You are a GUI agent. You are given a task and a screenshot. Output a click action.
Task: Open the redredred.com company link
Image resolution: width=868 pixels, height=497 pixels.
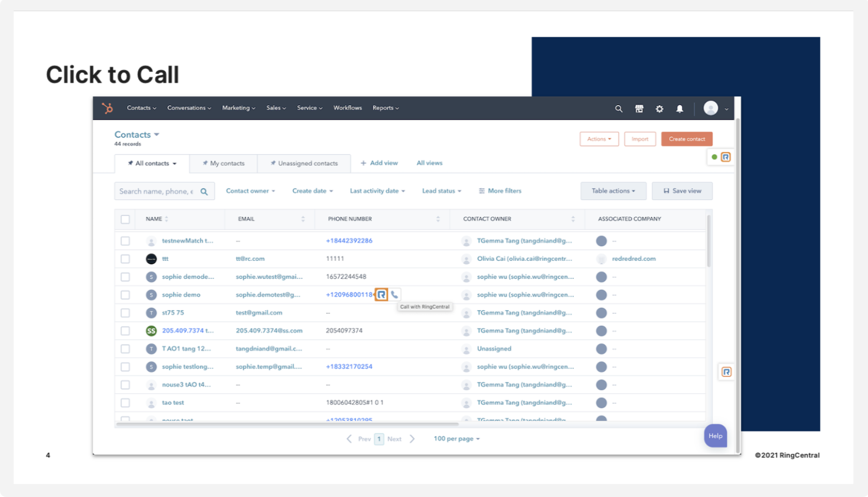pos(634,259)
